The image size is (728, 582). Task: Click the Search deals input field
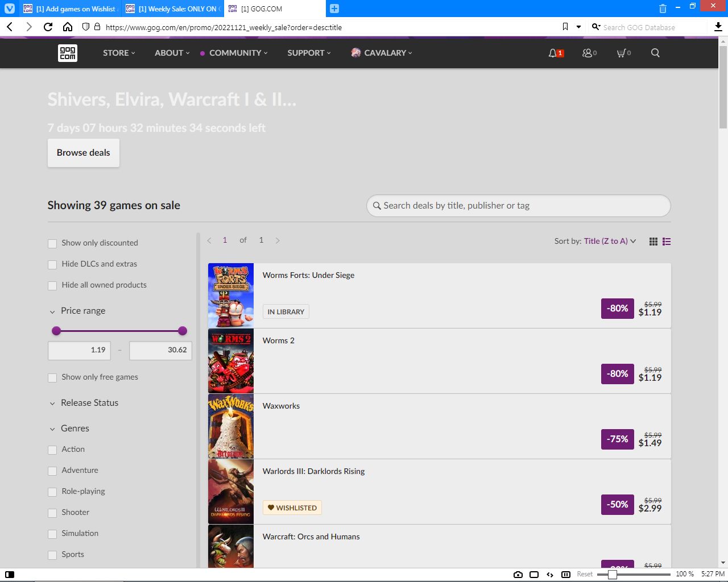point(519,206)
